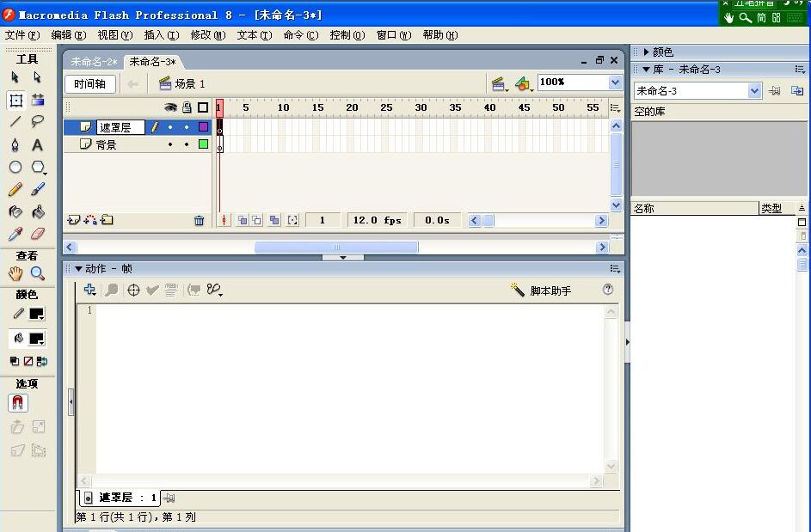Toggle the Snap to Objects magnet
Image resolution: width=811 pixels, height=532 pixels.
pos(17,403)
